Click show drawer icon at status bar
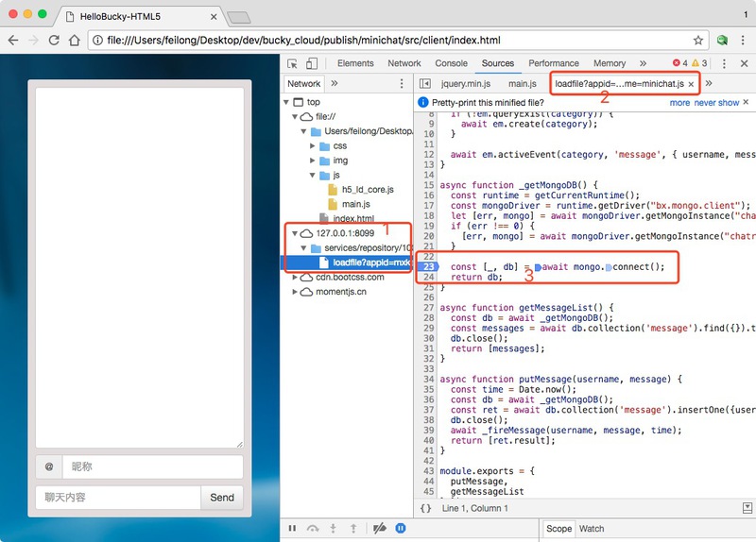Image resolution: width=756 pixels, height=542 pixels. click(x=747, y=508)
